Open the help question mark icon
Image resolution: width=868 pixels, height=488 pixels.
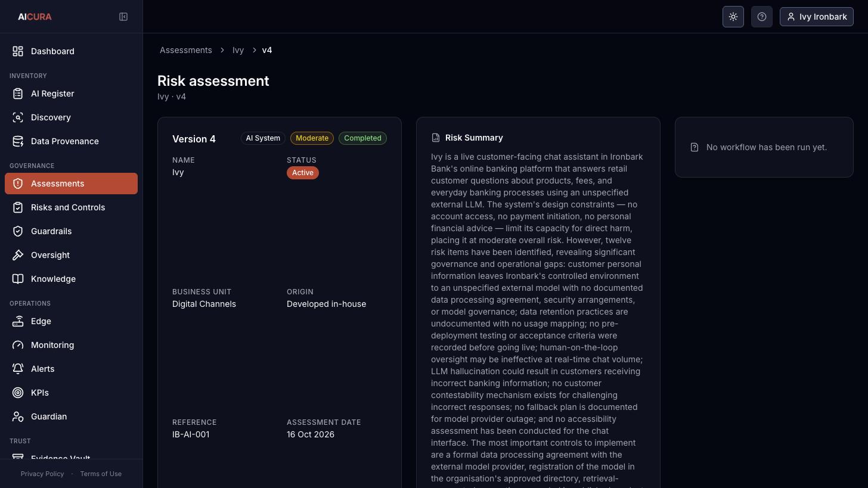[762, 17]
